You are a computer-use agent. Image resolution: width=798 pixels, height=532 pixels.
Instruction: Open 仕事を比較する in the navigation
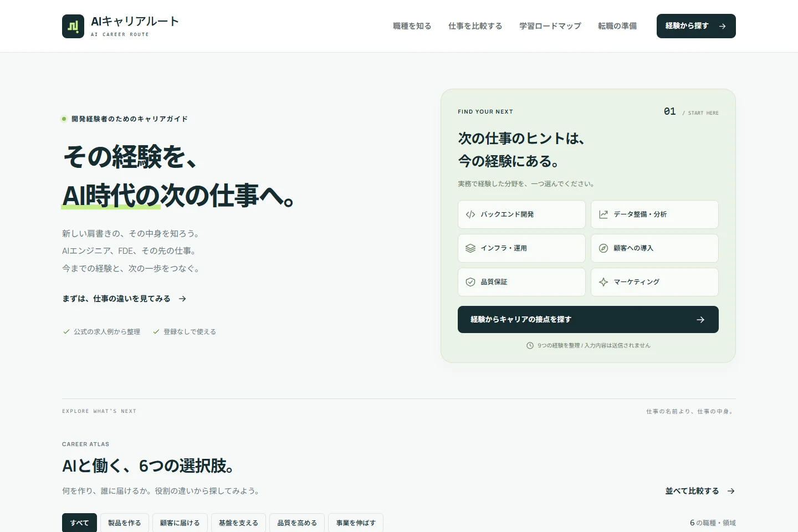click(475, 26)
